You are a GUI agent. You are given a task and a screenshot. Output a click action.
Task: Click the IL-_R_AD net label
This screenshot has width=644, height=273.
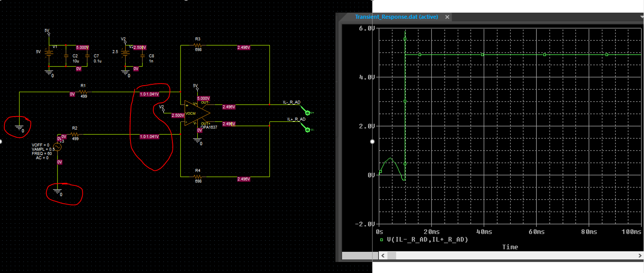[291, 102]
